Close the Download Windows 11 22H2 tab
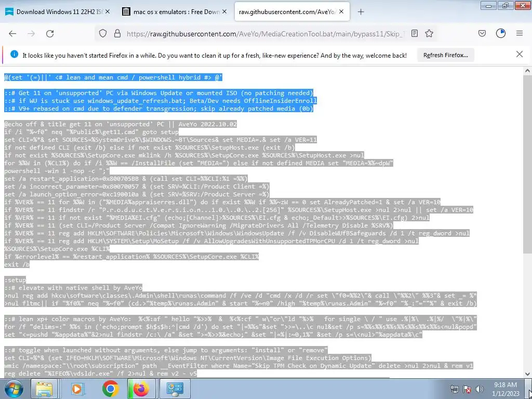 [x=108, y=11]
